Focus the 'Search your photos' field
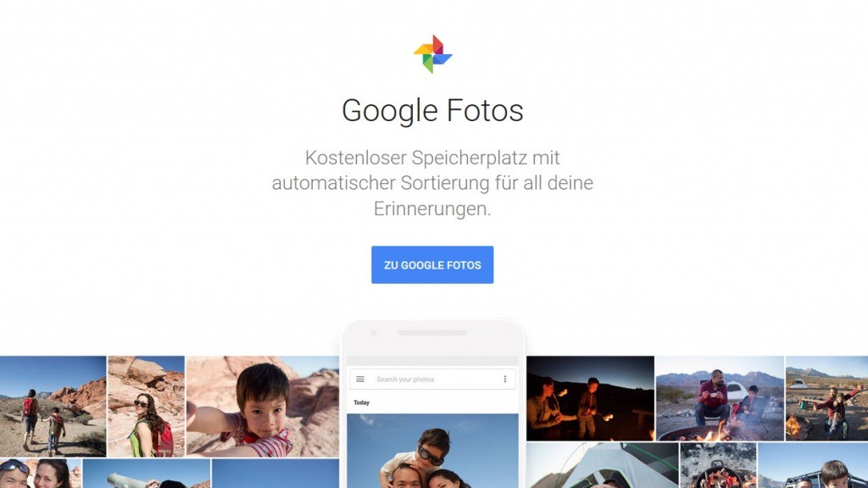This screenshot has height=488, width=868. [x=433, y=379]
